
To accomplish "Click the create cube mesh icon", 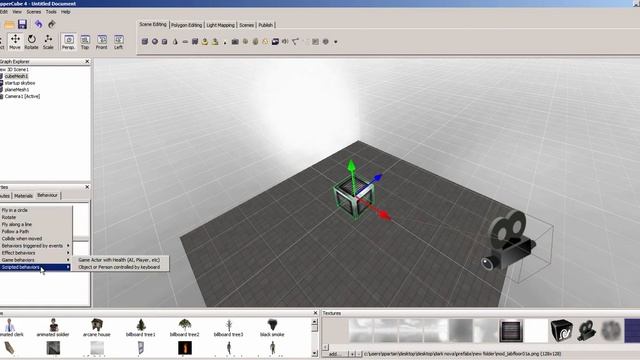I will pyautogui.click(x=145, y=42).
